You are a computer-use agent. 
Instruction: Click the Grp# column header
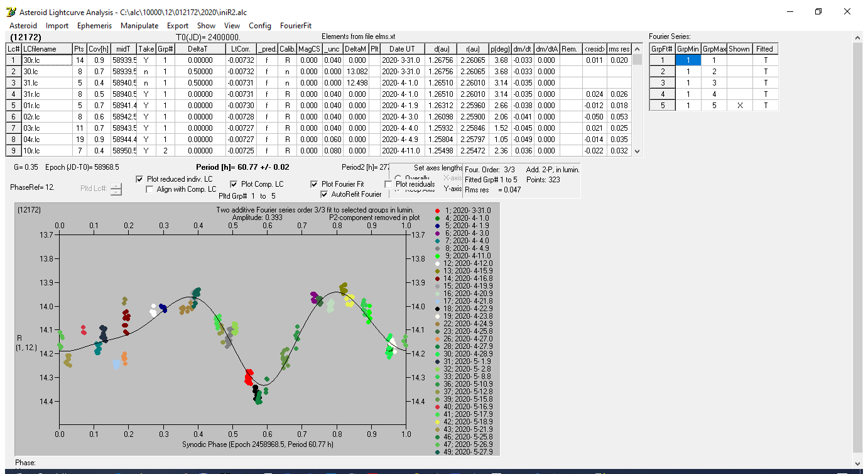[165, 48]
